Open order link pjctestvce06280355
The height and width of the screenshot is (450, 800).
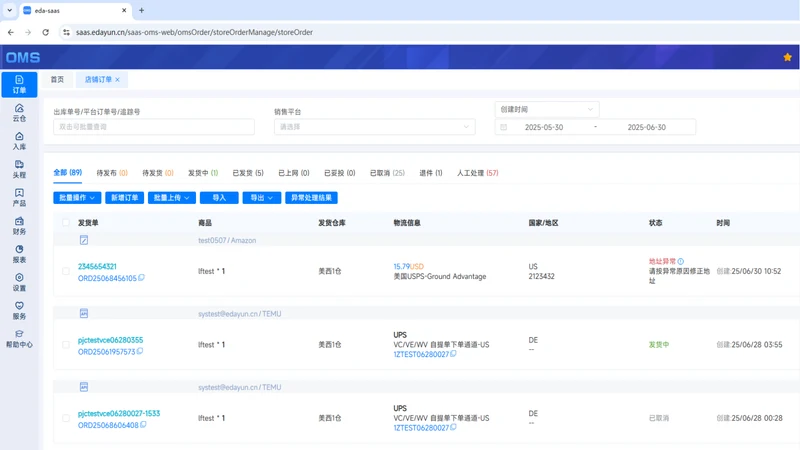[110, 340]
